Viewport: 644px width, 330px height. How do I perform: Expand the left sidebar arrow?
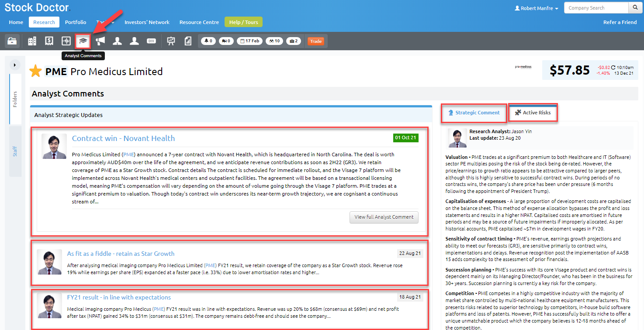[15, 65]
